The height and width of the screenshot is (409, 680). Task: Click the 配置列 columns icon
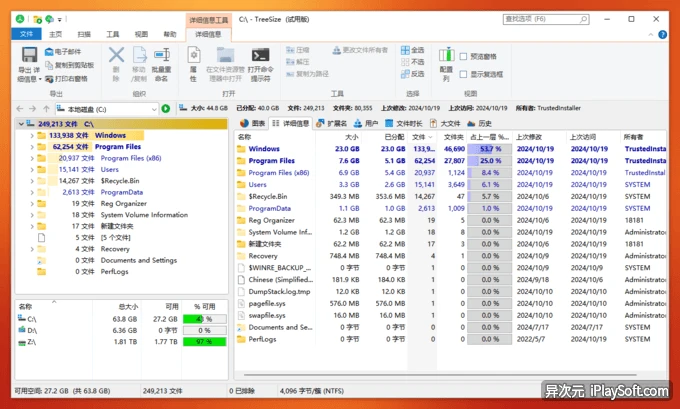[x=446, y=55]
